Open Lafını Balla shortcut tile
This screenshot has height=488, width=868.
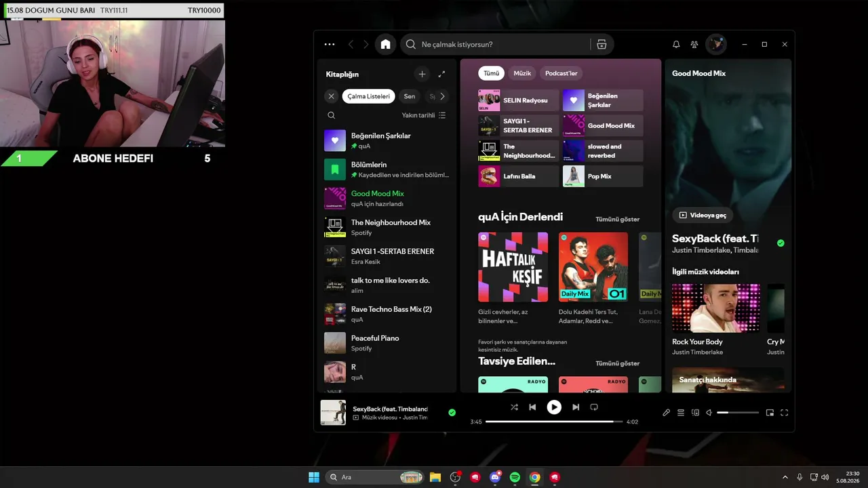(519, 176)
